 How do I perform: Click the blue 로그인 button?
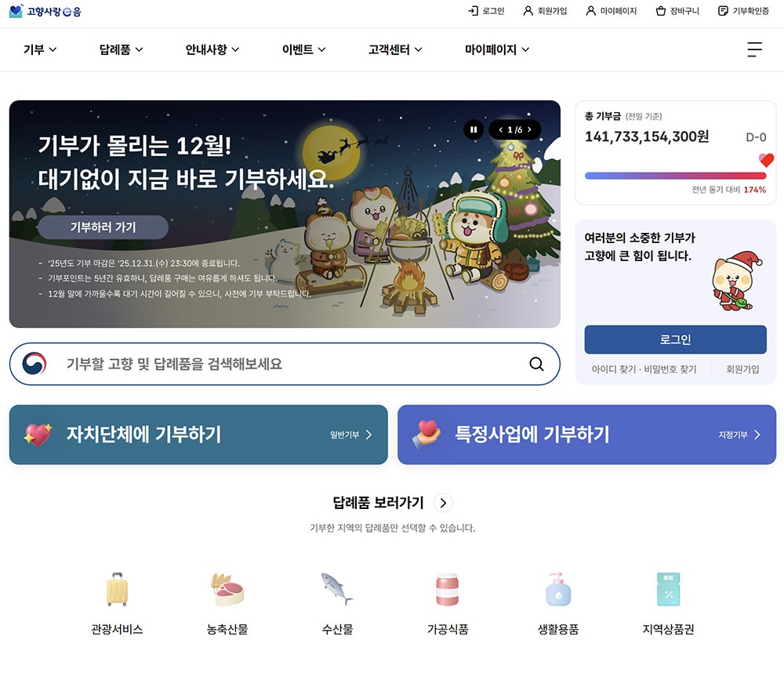tap(676, 340)
